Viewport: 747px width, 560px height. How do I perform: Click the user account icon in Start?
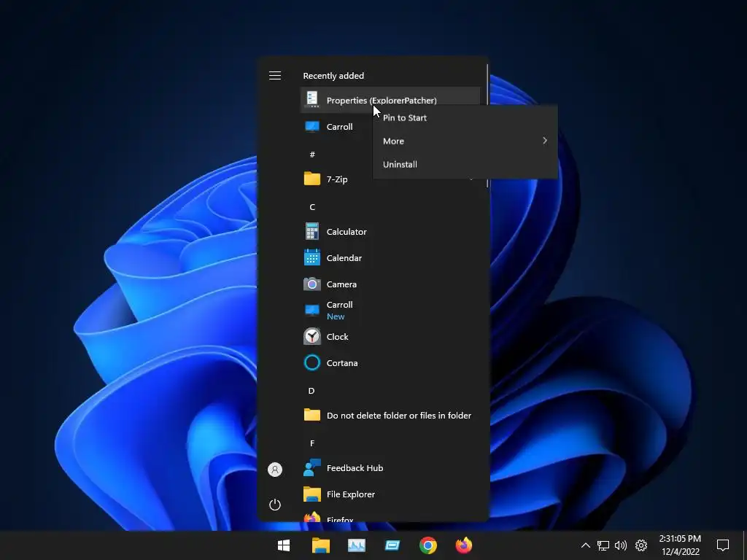275,470
